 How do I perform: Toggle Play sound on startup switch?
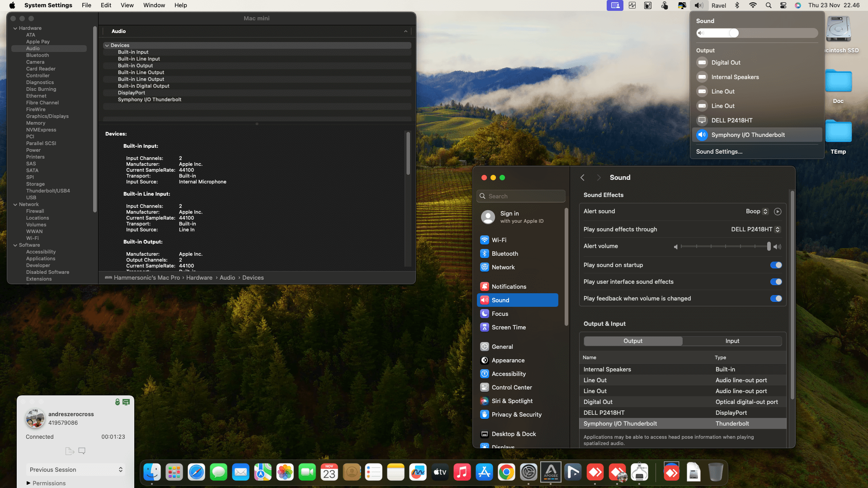tap(776, 265)
